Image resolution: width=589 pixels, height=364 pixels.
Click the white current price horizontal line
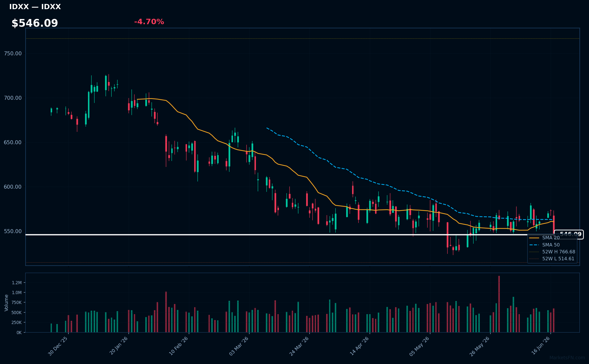point(290,235)
